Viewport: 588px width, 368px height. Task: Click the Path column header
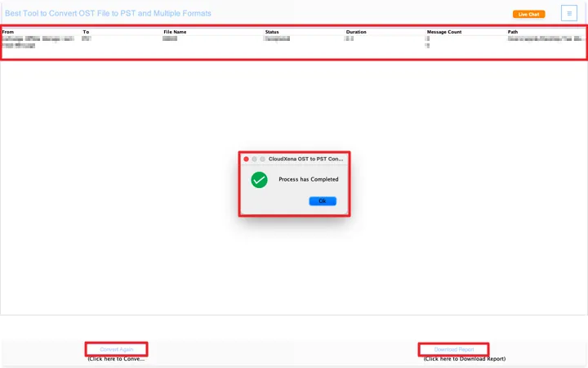(x=513, y=32)
